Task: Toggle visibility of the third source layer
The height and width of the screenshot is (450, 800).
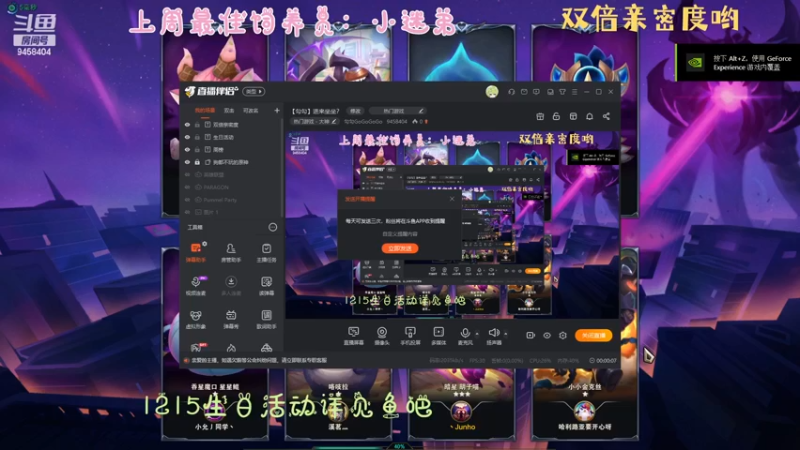Action: click(x=187, y=149)
